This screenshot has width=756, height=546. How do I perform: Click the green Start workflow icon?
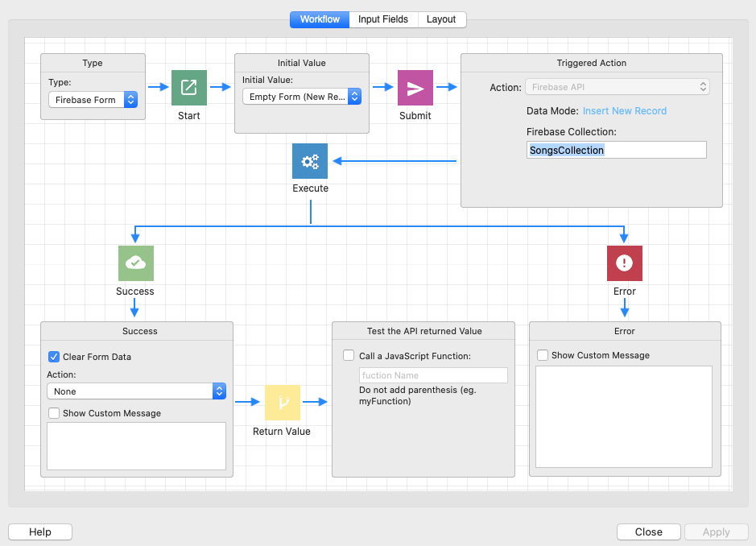(189, 88)
